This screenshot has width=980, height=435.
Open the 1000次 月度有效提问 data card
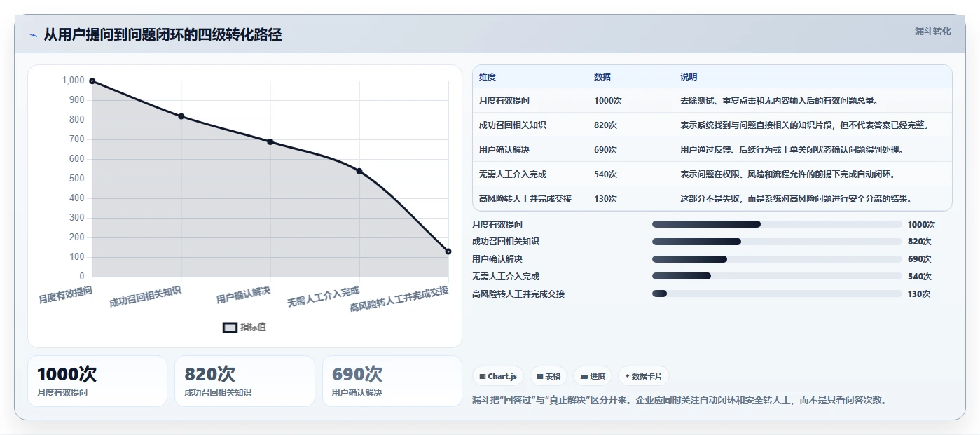97,381
